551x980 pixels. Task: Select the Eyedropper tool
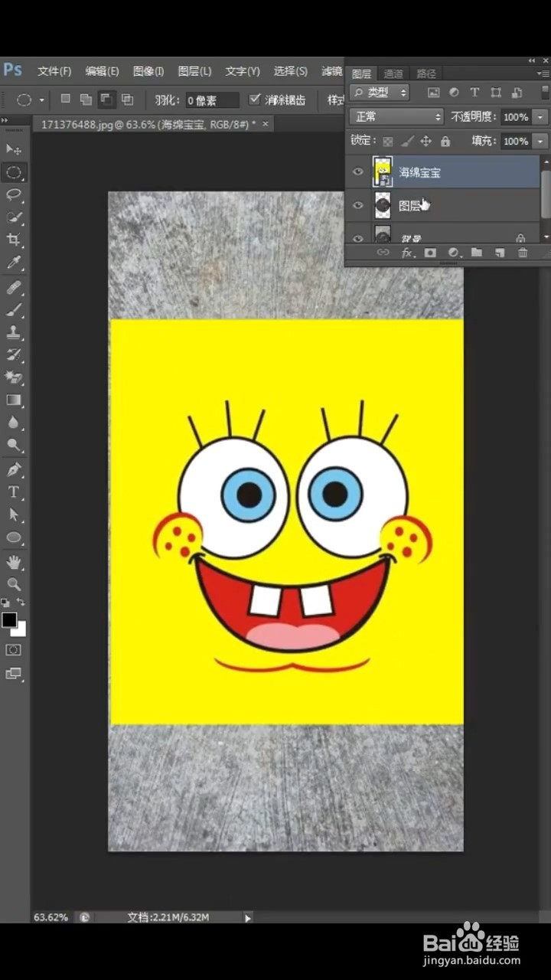tap(14, 263)
